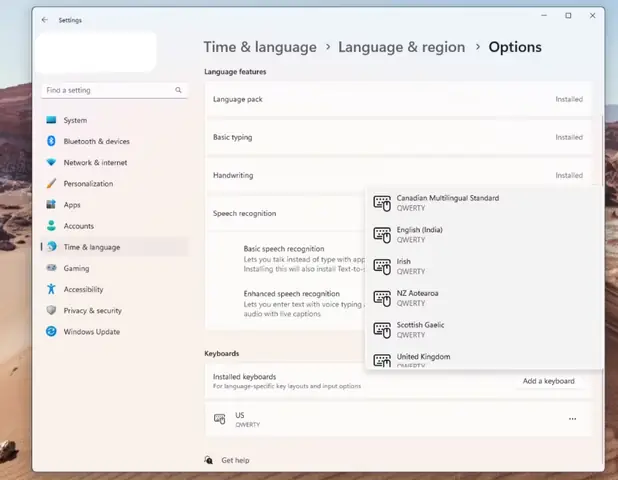Navigate to Accounts settings
Screen dimensions: 618x480
[x=114, y=225]
